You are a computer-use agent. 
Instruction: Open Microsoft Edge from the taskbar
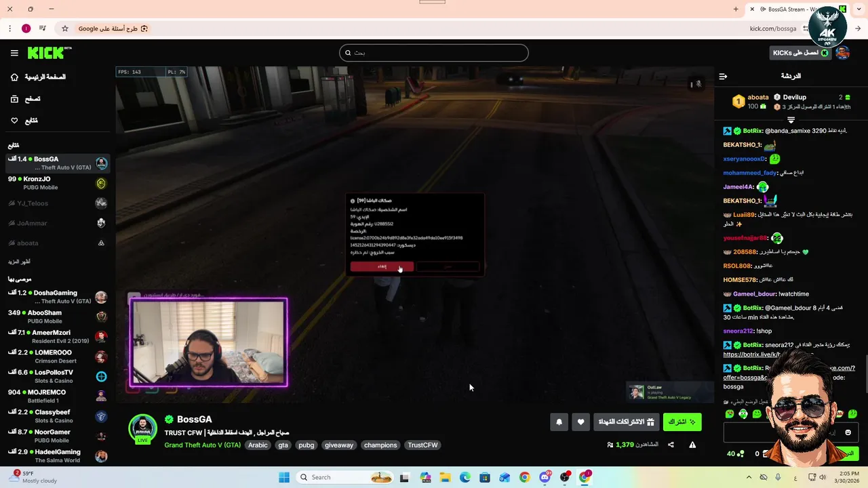coord(465,477)
